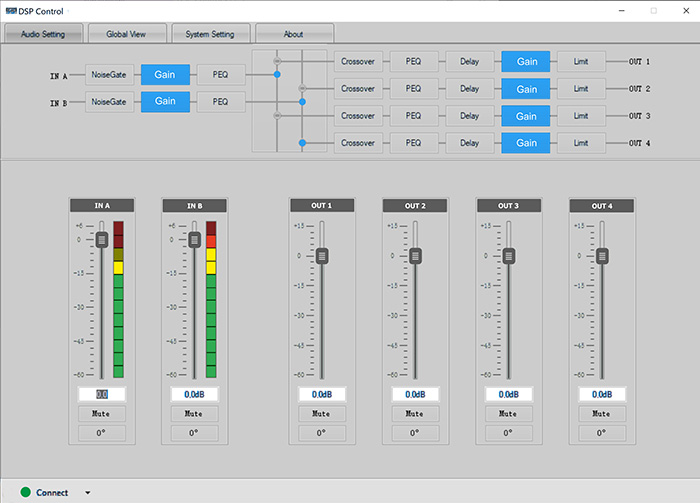Open the Global View tab
The image size is (700, 503).
coord(127,34)
